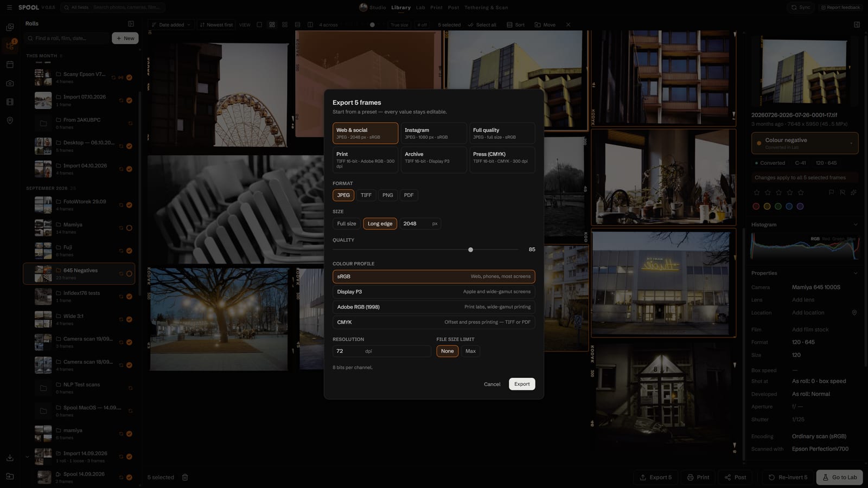Click the Export button in the dialog
Screen dimensions: 868x488
522,384
